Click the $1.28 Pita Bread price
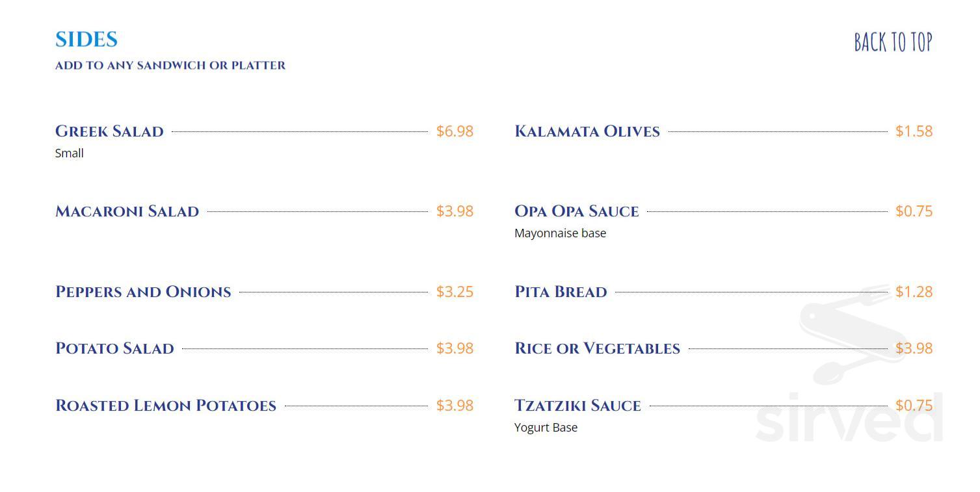 [915, 292]
